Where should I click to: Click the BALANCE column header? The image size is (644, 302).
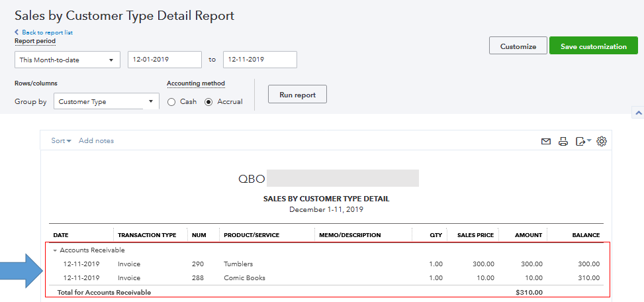pos(586,235)
